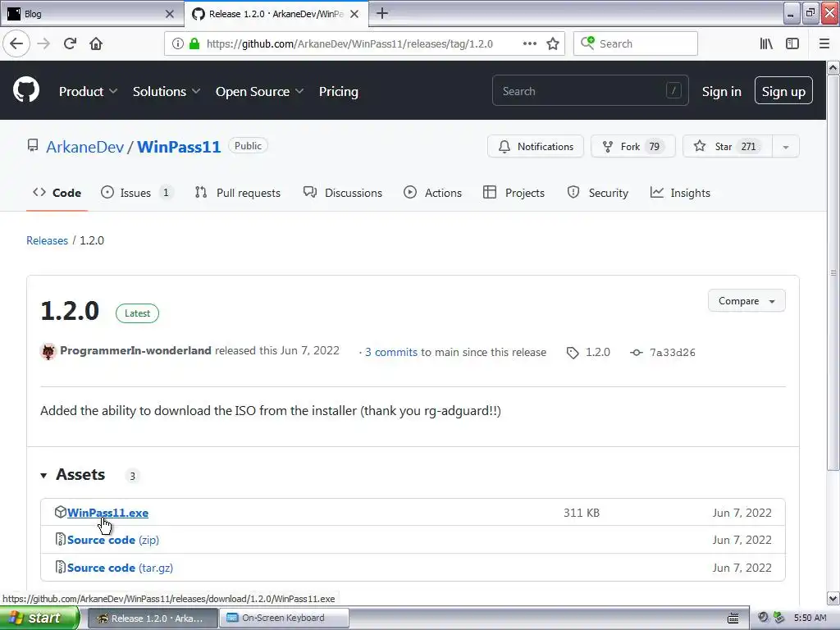The width and height of the screenshot is (840, 630).
Task: Click the page scrollbar up arrow
Action: (x=833, y=68)
